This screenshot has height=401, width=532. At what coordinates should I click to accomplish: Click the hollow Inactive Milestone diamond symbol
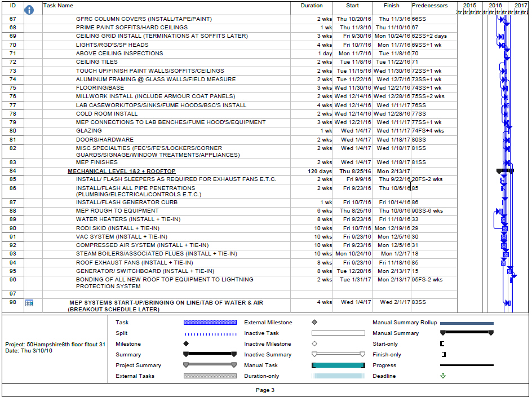(314, 344)
